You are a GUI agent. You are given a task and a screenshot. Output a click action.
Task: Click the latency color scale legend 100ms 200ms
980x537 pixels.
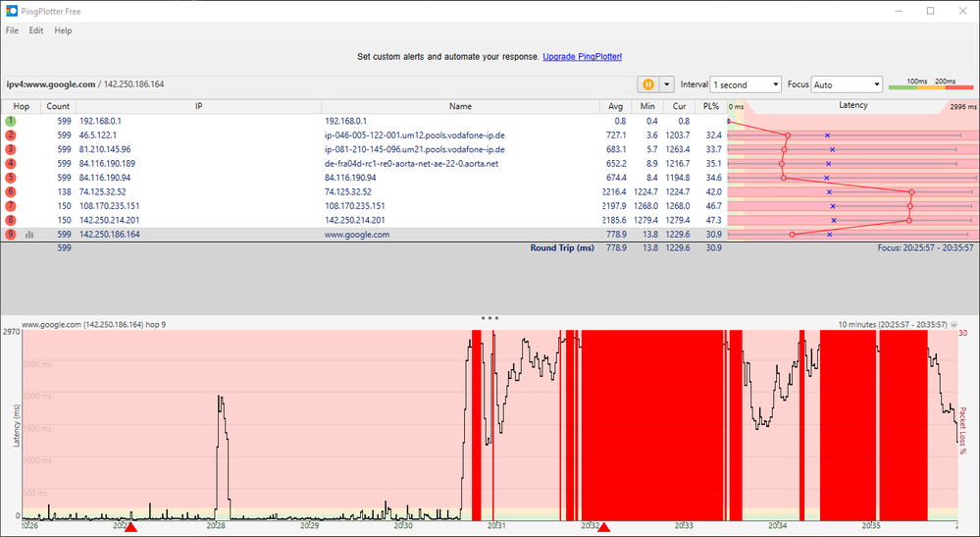931,84
